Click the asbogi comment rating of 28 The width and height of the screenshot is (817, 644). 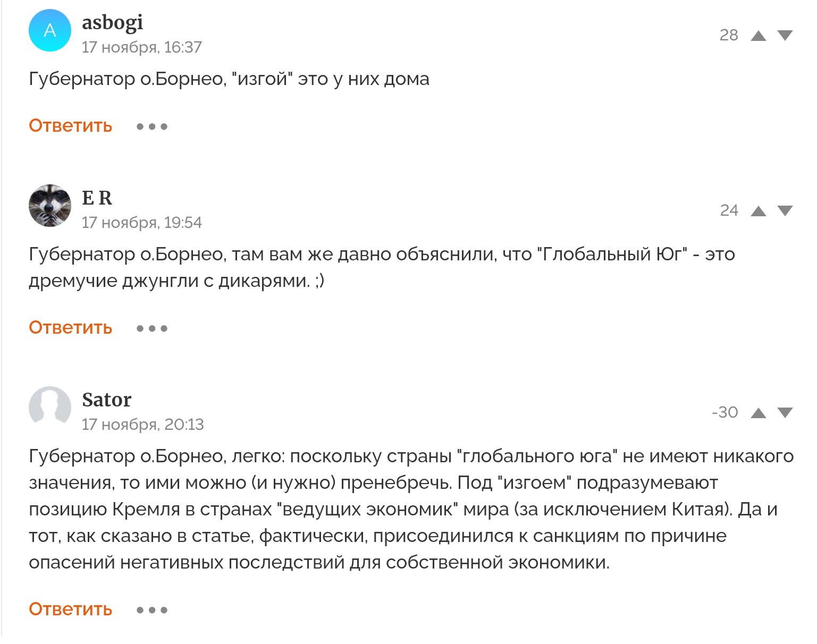[728, 35]
